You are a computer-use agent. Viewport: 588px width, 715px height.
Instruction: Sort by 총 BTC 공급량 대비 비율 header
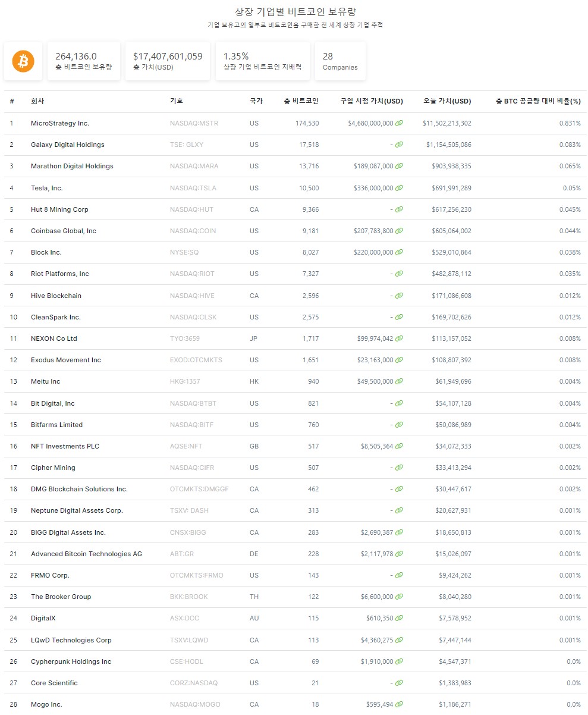(538, 101)
